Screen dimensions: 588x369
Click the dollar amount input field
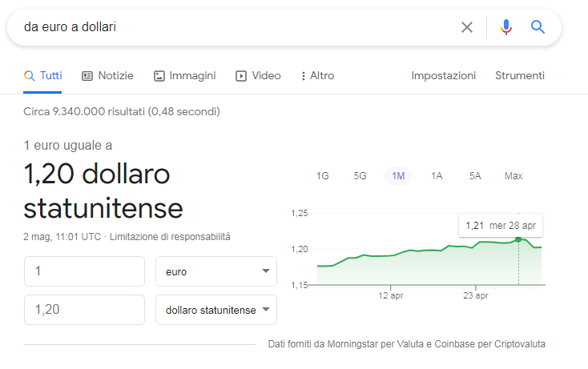[84, 310]
